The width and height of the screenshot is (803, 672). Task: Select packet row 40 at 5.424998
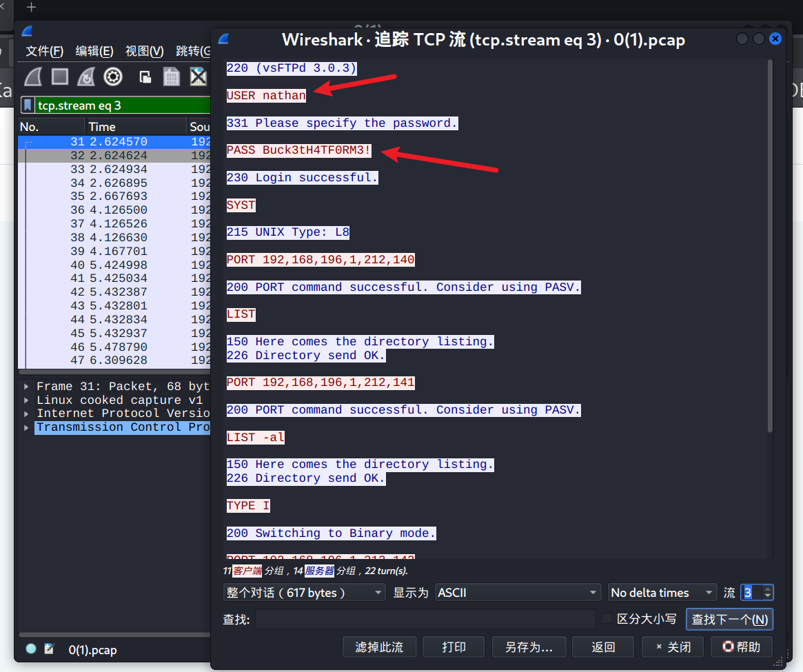114,265
